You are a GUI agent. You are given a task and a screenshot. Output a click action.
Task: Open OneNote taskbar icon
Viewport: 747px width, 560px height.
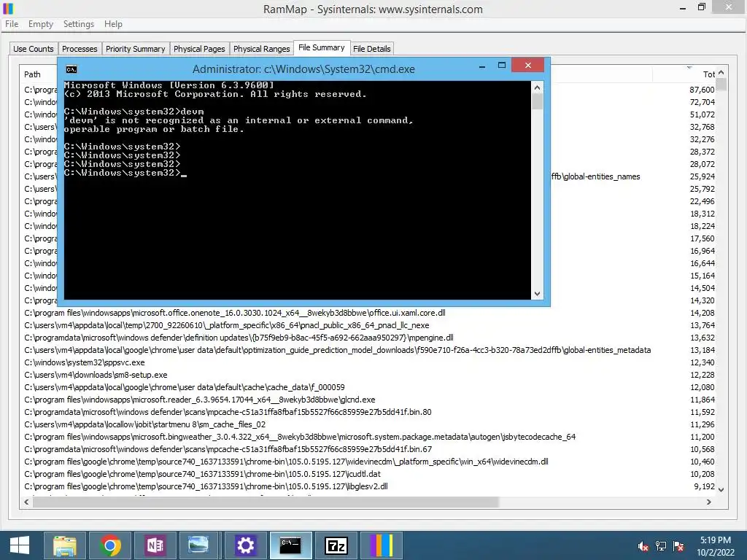155,545
